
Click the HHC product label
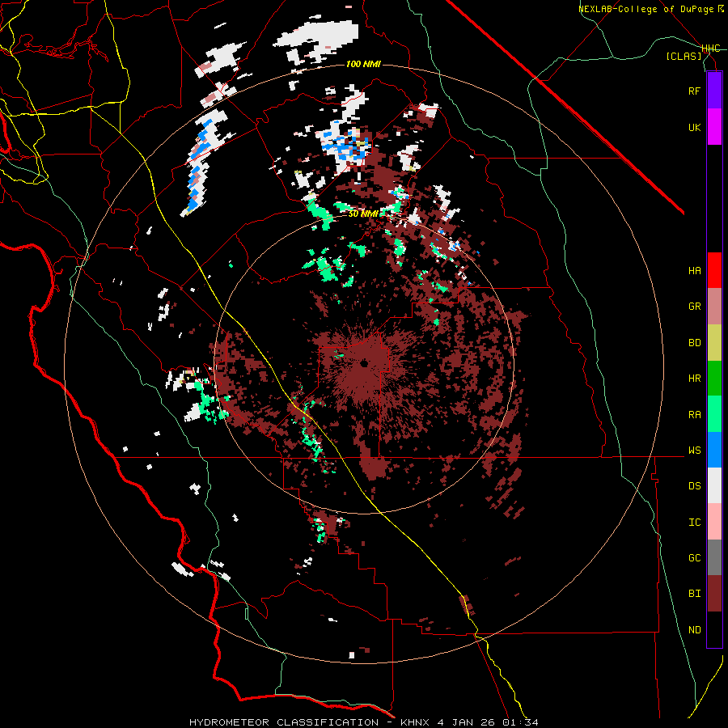tap(711, 49)
